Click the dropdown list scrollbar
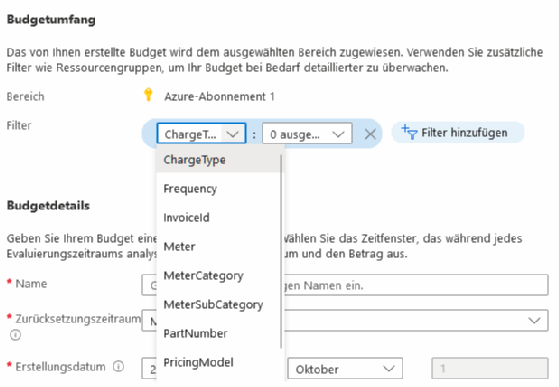The image size is (559, 387). coord(281,251)
